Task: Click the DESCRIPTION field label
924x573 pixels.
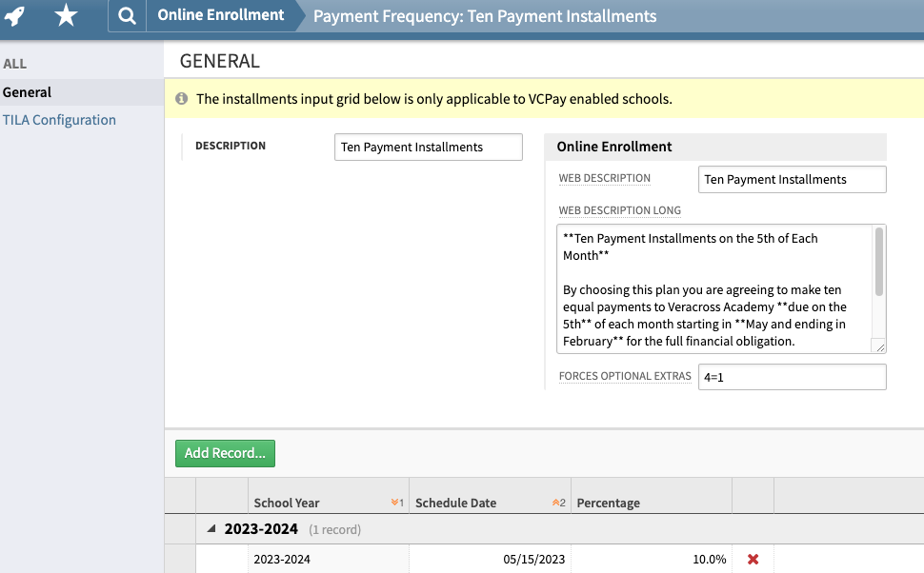Action: tap(231, 146)
